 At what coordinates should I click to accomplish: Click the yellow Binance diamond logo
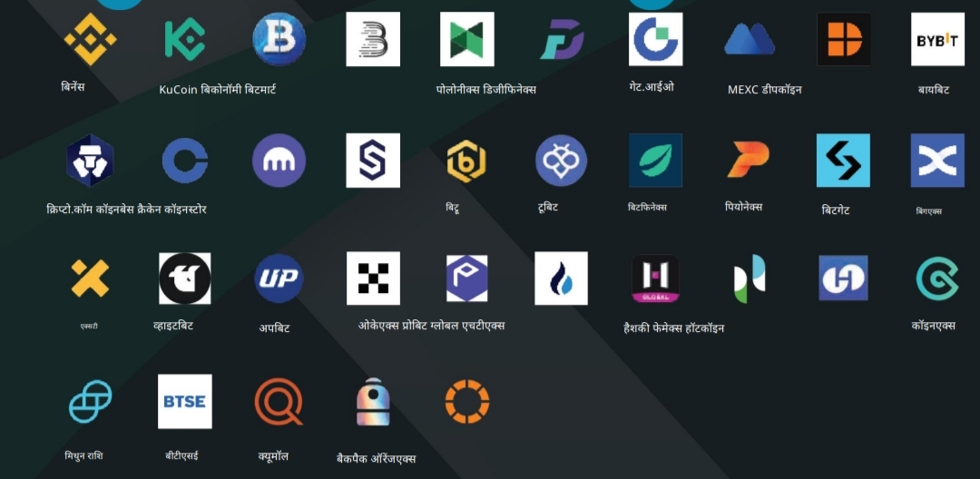pos(90,39)
